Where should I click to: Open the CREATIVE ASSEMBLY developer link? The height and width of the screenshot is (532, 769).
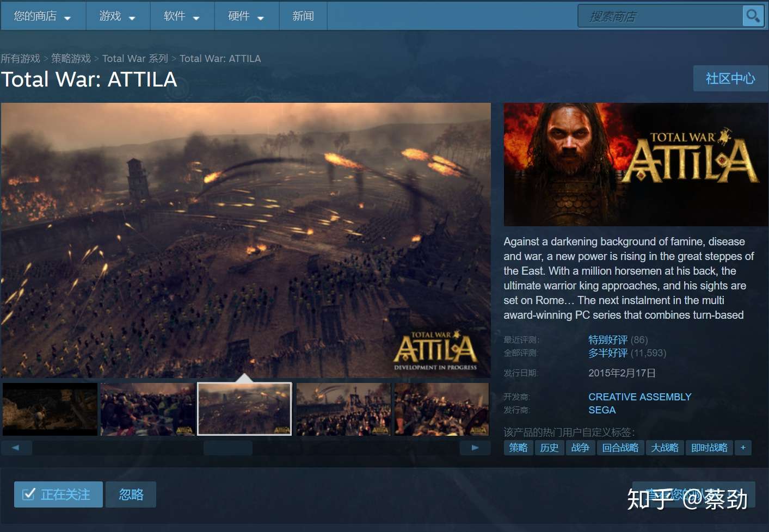pos(640,397)
